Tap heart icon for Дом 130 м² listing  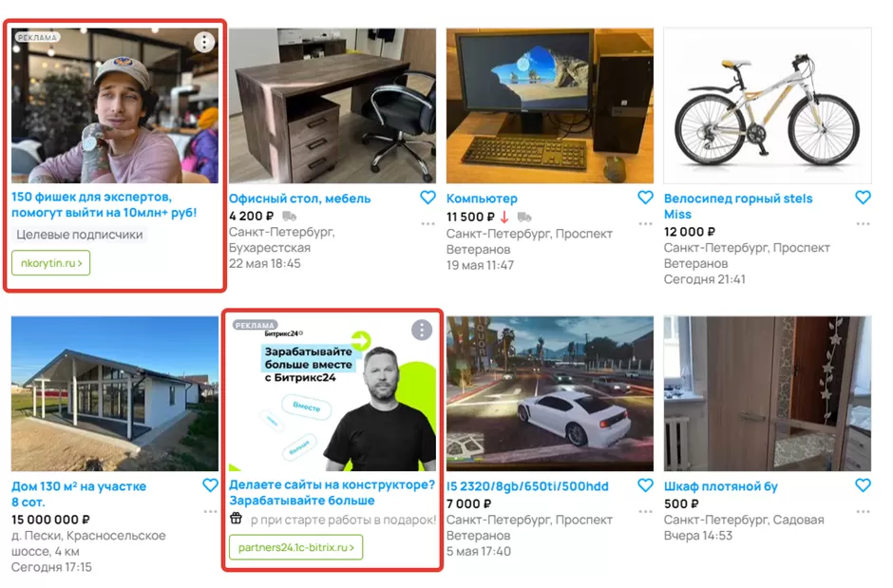210,485
